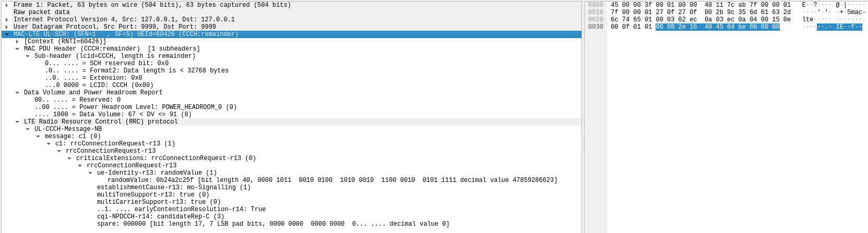Collapse the criticalExtensions node

(69, 158)
